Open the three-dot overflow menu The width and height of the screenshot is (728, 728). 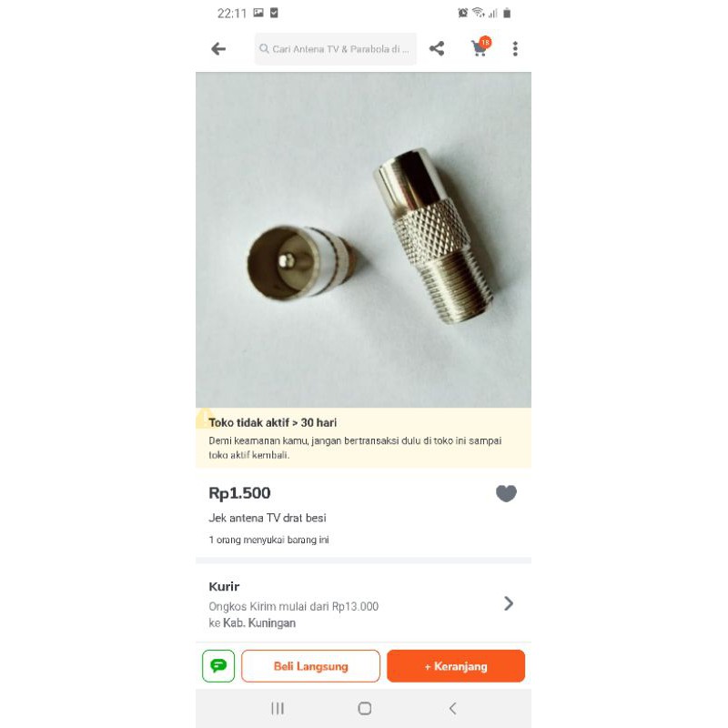click(515, 49)
